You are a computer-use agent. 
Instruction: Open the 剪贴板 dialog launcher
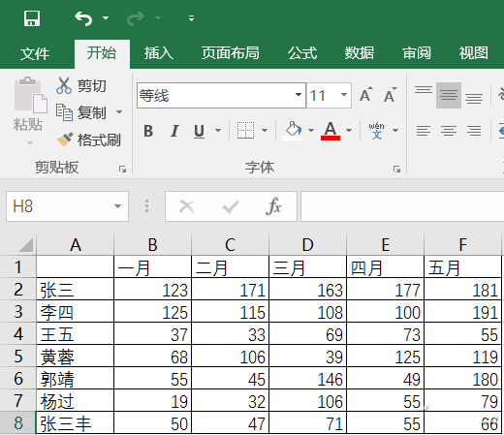point(122,169)
